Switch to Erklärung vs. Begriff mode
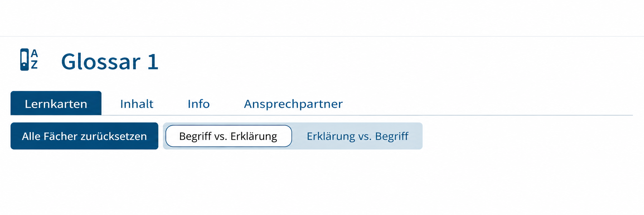644x215 pixels. point(357,136)
